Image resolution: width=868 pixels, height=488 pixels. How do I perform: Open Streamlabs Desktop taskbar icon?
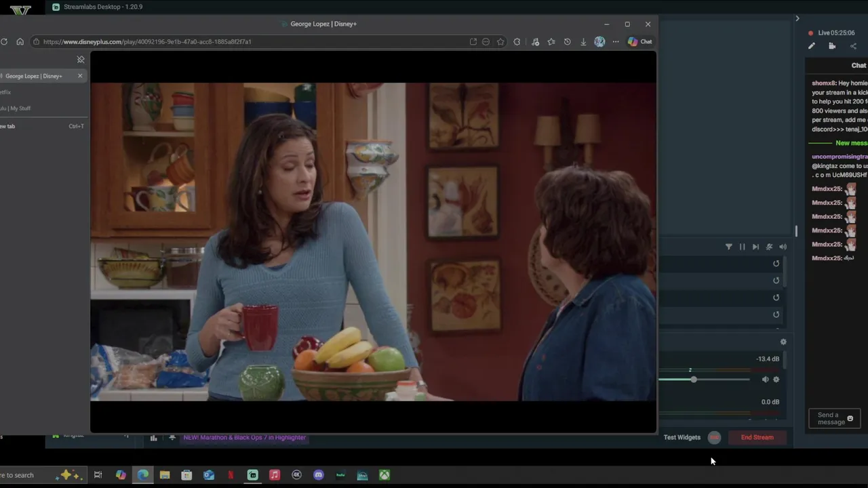pos(253,475)
